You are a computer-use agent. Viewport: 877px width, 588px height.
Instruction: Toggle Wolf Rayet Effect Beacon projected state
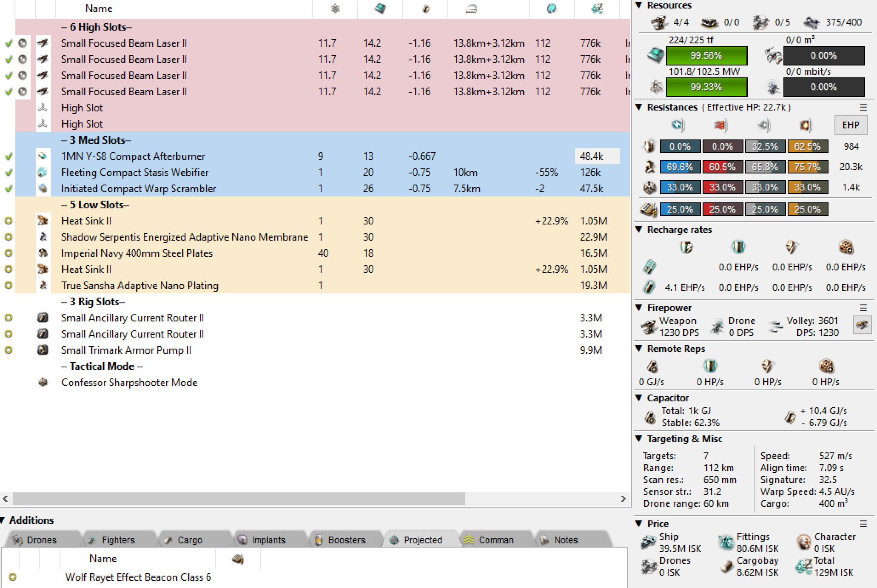coord(13,577)
